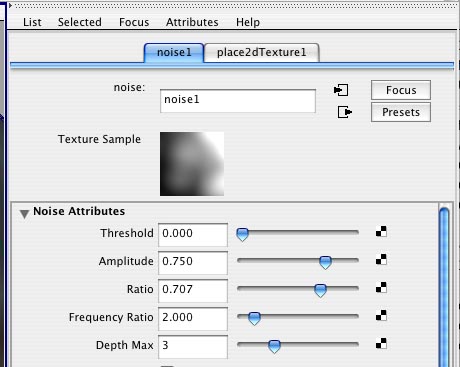This screenshot has height=367, width=460.
Task: Switch to the noise1 tab
Action: click(x=174, y=53)
